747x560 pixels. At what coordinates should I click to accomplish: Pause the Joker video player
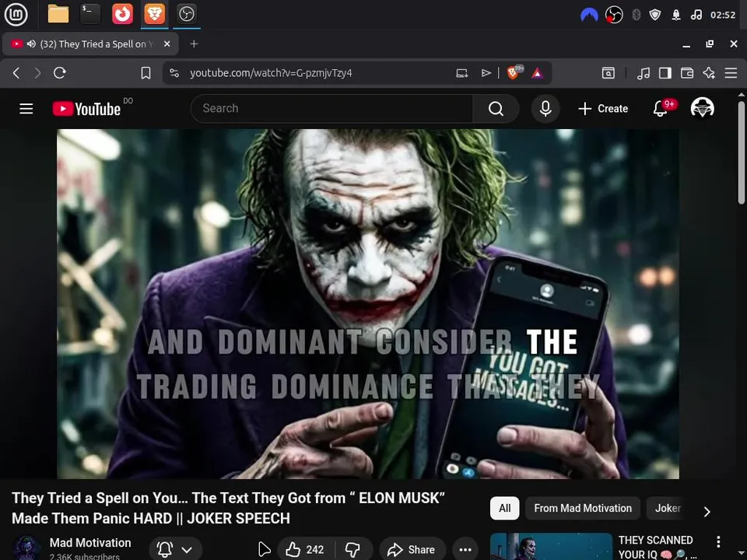pyautogui.click(x=368, y=303)
